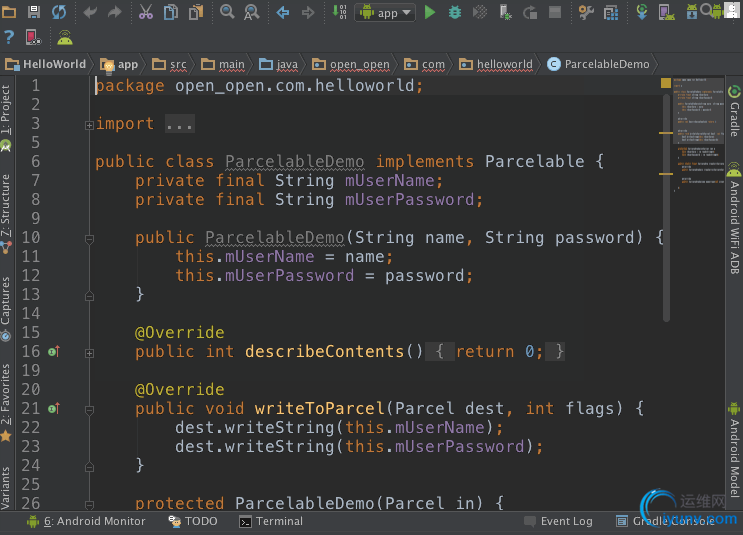
Task: Click the green Run app button
Action: pyautogui.click(x=430, y=13)
